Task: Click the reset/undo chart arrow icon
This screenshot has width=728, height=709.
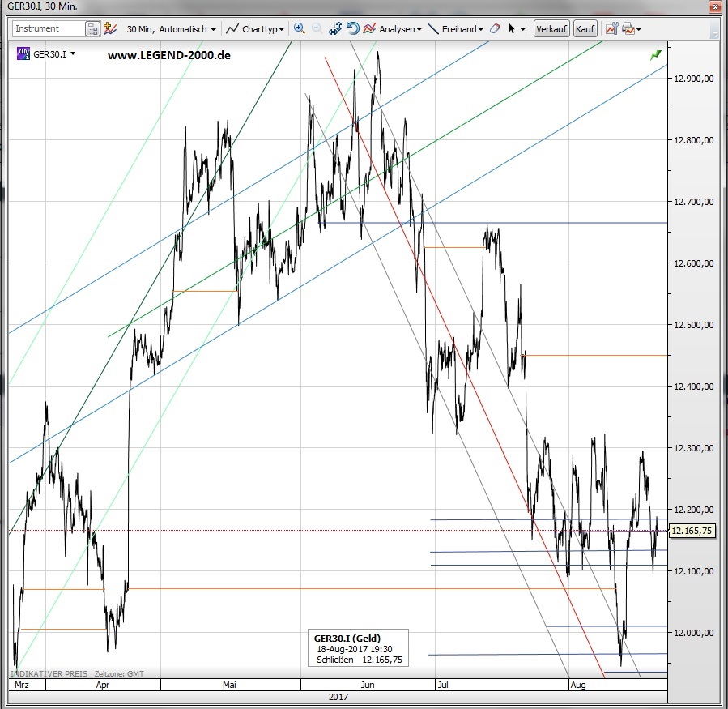Action: (353, 29)
